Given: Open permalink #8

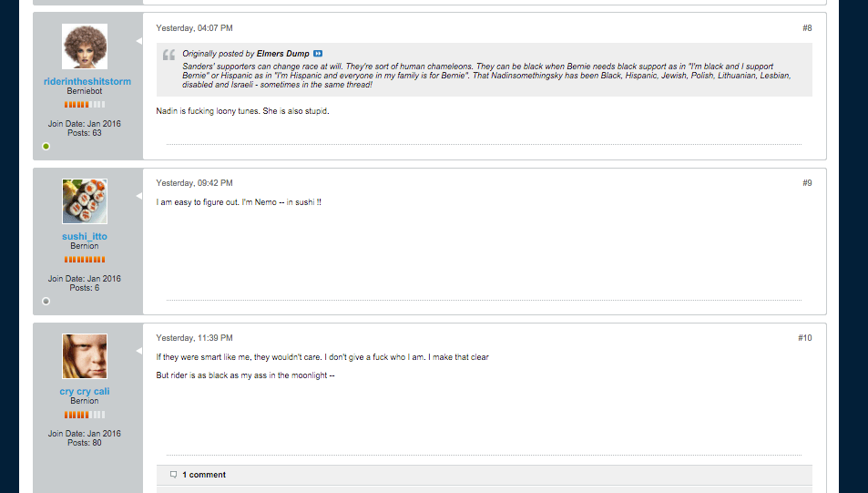Looking at the screenshot, I should click(807, 28).
